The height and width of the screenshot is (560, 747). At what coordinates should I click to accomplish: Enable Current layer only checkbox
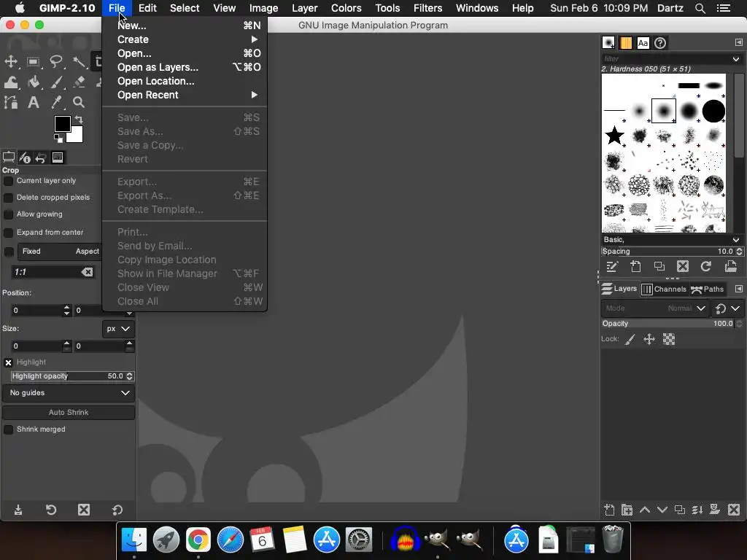click(8, 181)
